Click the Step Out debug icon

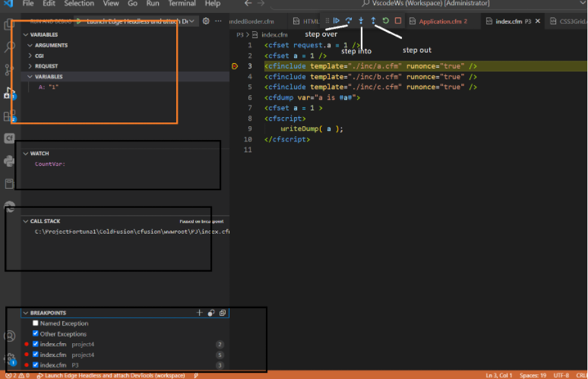[373, 20]
